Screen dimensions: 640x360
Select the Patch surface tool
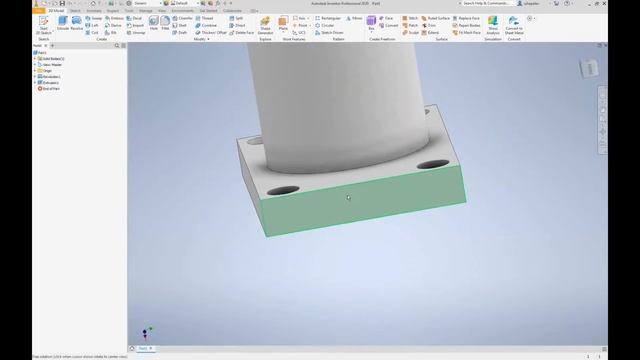click(x=410, y=25)
